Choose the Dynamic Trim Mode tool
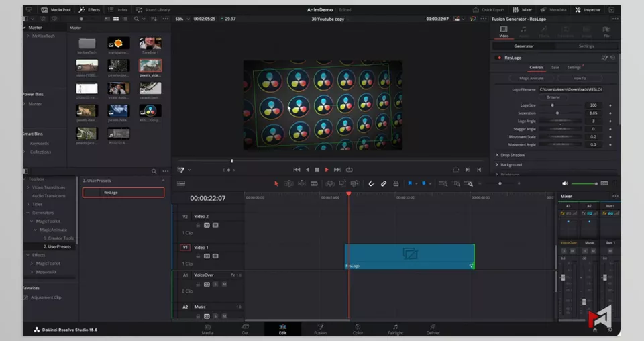This screenshot has width=644, height=341. click(x=302, y=184)
